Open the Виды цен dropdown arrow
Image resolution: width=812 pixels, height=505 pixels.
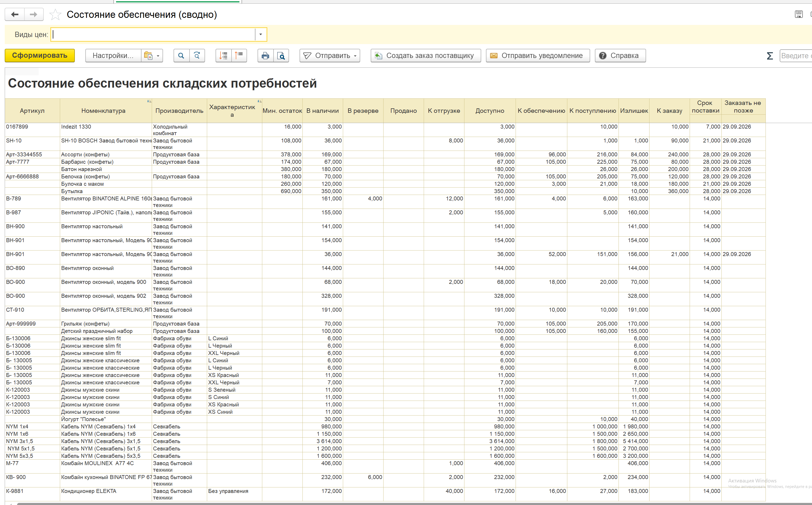pyautogui.click(x=261, y=34)
